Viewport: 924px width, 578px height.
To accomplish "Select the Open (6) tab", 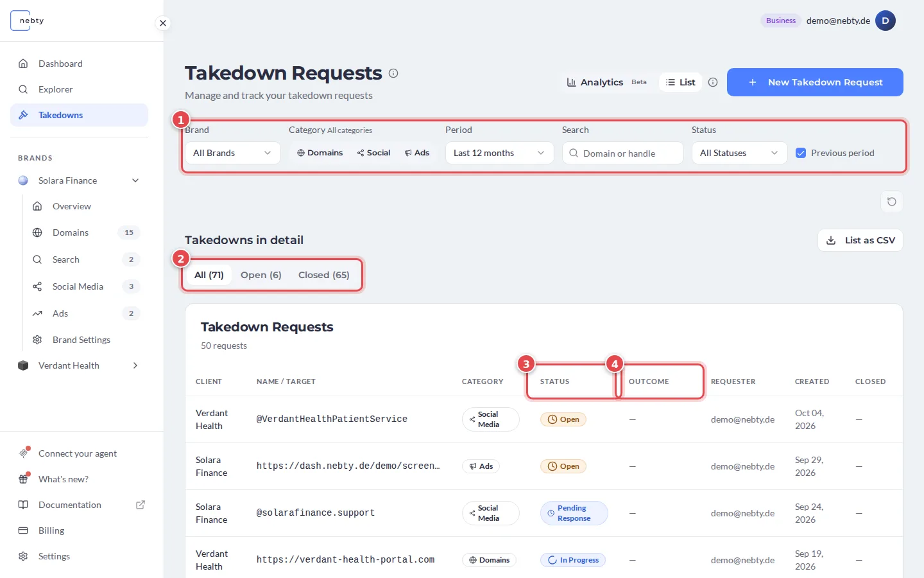I will pyautogui.click(x=261, y=275).
